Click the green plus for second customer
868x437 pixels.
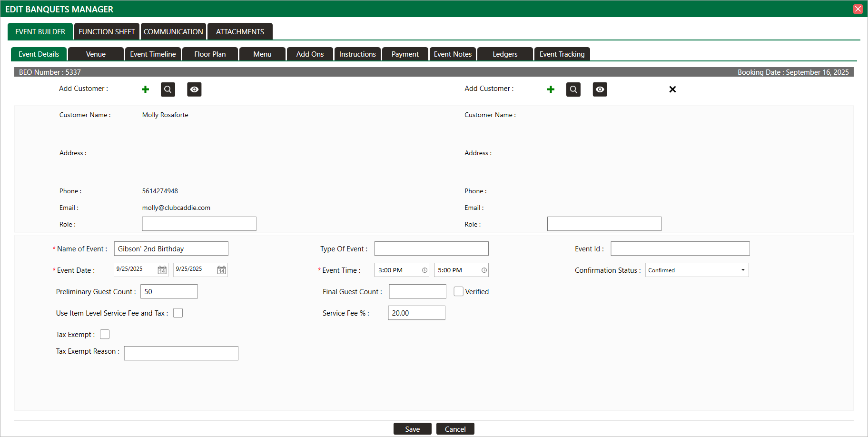click(551, 89)
